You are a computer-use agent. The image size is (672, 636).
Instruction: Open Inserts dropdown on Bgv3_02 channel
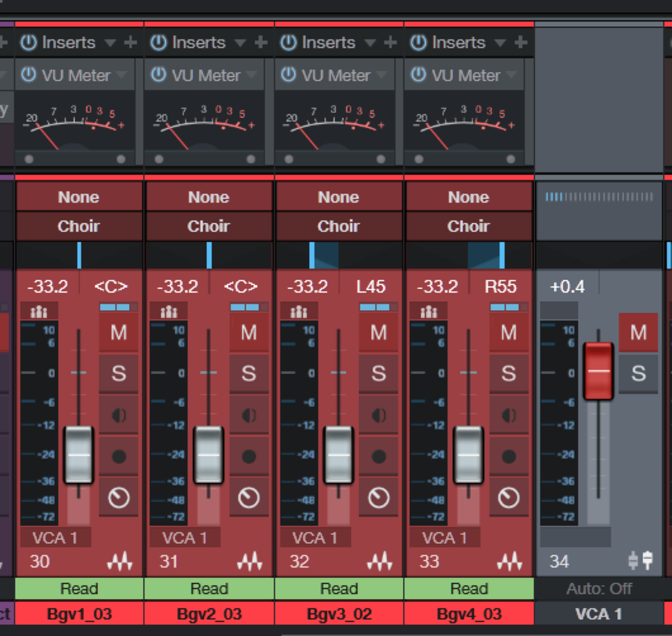click(370, 43)
